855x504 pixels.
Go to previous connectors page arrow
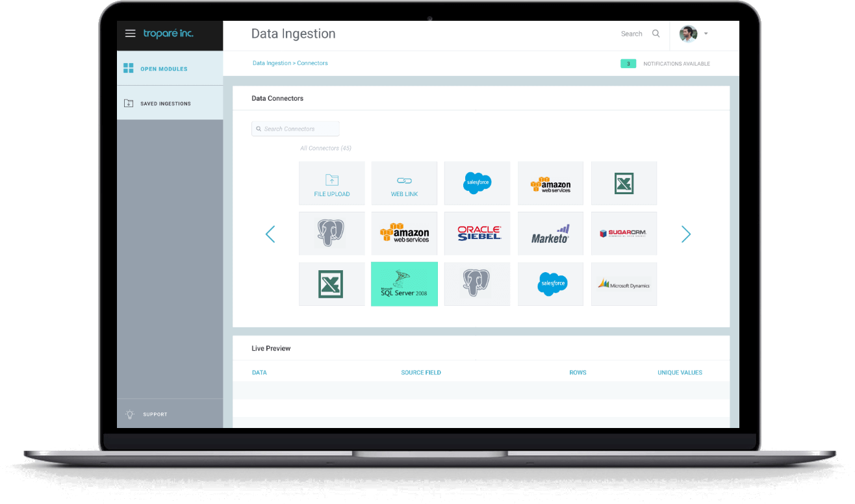coord(270,234)
